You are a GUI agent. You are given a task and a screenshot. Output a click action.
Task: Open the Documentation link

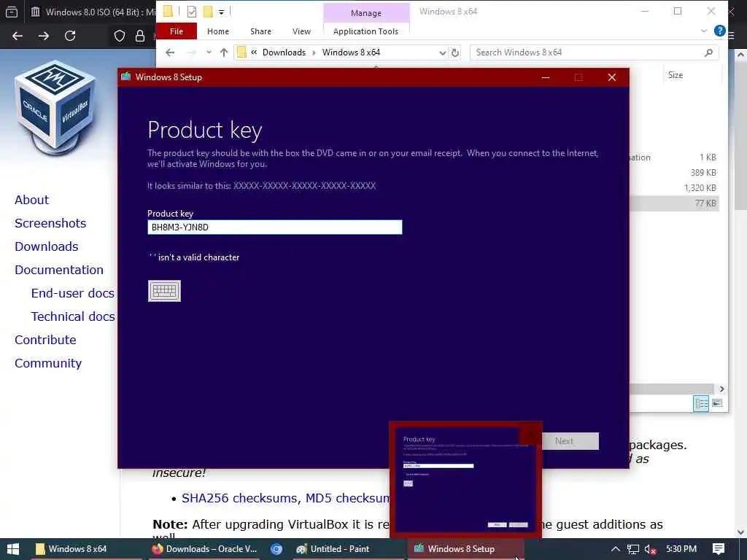click(58, 270)
